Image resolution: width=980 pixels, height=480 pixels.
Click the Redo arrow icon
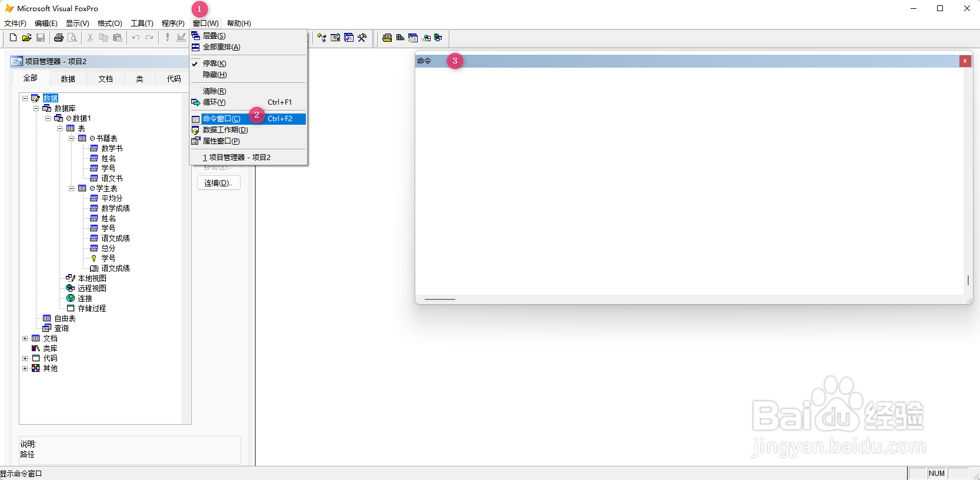(149, 38)
